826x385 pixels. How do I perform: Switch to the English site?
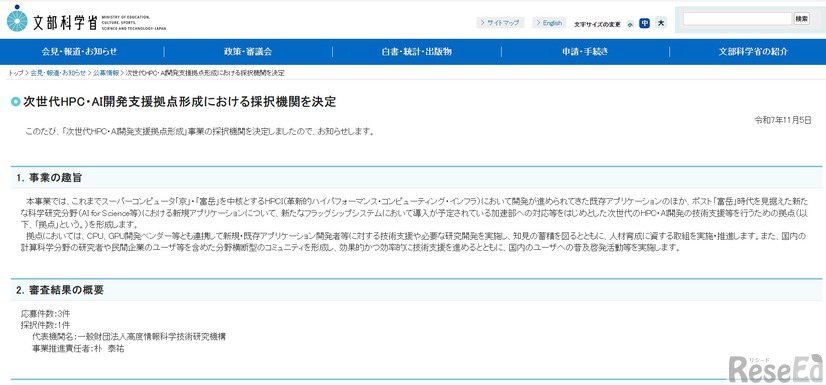click(549, 23)
